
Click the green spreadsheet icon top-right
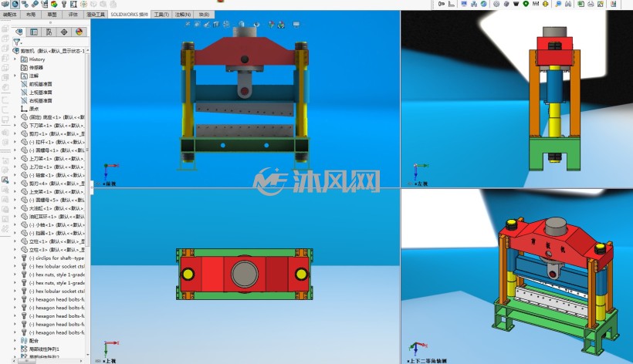click(581, 4)
